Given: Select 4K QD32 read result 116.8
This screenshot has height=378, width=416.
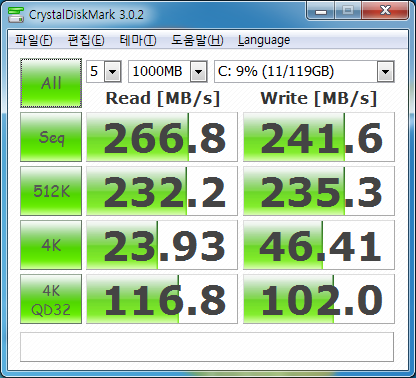Looking at the screenshot, I should (162, 299).
